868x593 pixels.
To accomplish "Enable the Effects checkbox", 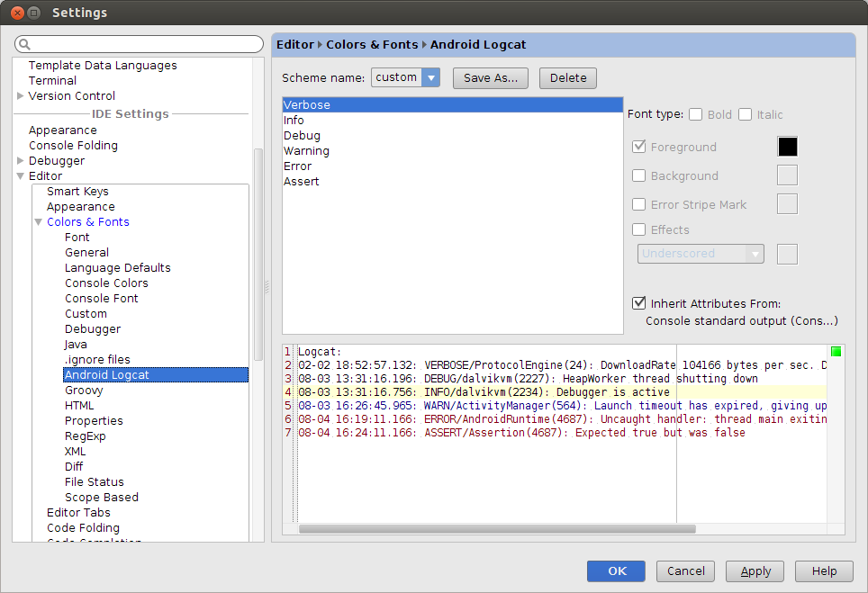I will click(638, 229).
